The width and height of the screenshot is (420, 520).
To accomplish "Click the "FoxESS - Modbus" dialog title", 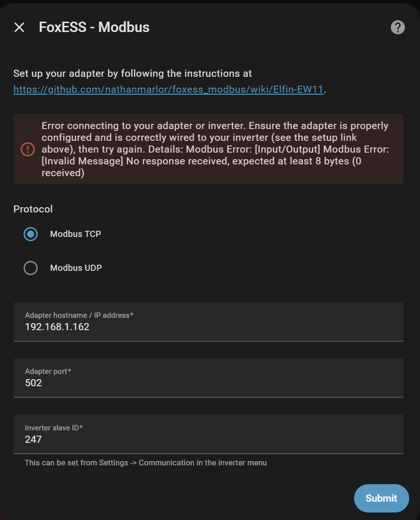I will click(94, 27).
